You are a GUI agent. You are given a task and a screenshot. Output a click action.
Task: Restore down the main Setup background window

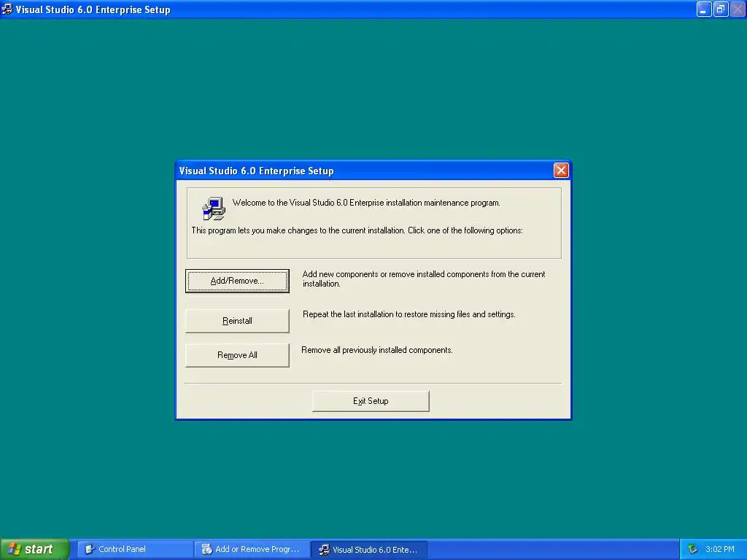[x=721, y=9]
